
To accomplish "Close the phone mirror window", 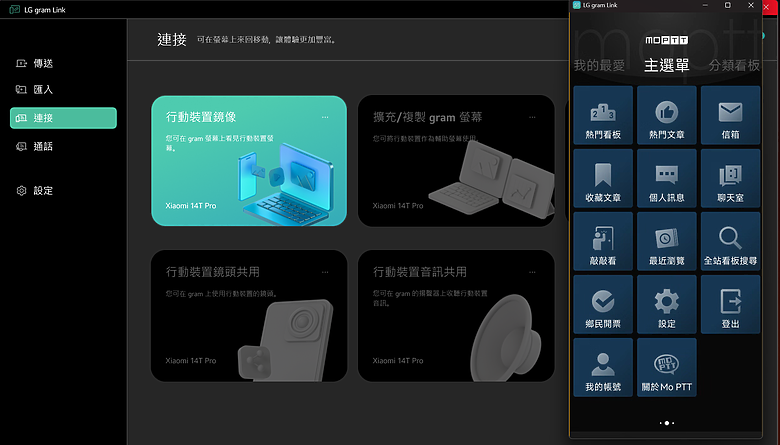I will [751, 5].
